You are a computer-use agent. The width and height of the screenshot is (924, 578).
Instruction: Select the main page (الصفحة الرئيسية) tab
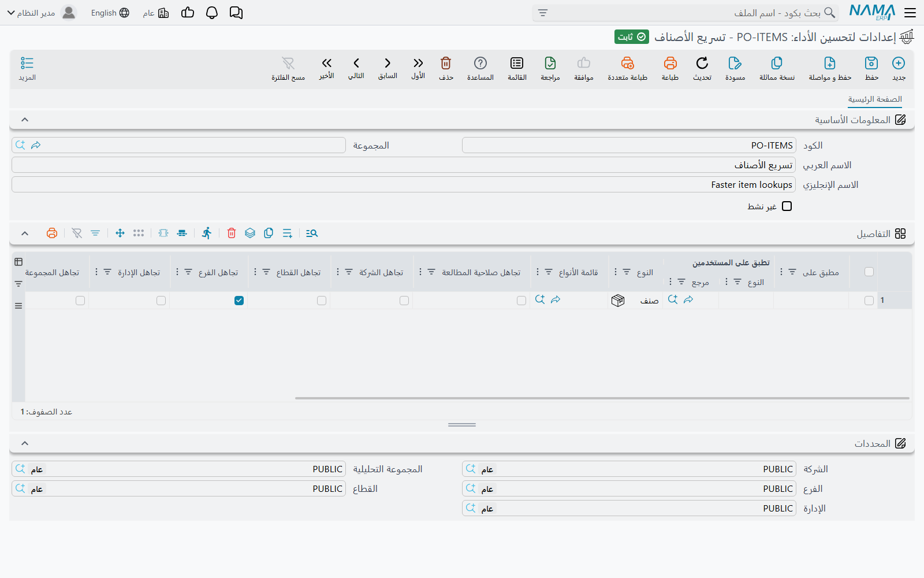pos(875,99)
